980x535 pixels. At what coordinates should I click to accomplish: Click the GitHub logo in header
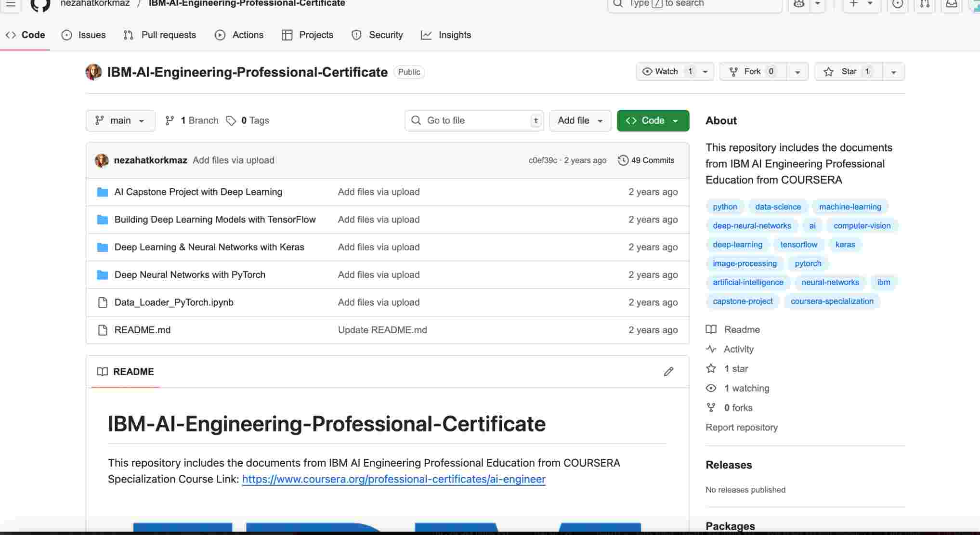point(40,4)
